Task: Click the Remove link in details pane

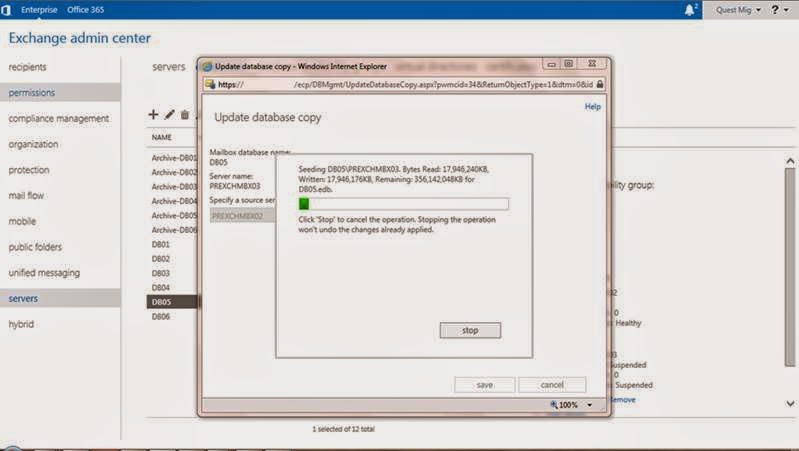Action: coord(622,400)
